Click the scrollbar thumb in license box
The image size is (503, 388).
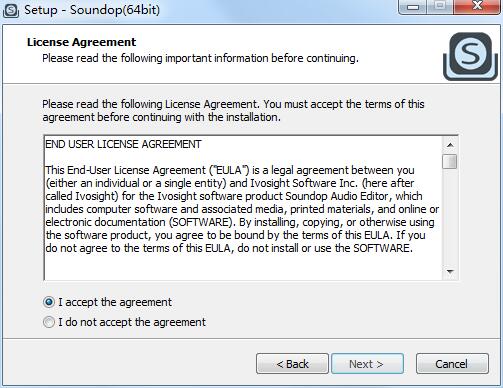click(x=450, y=161)
